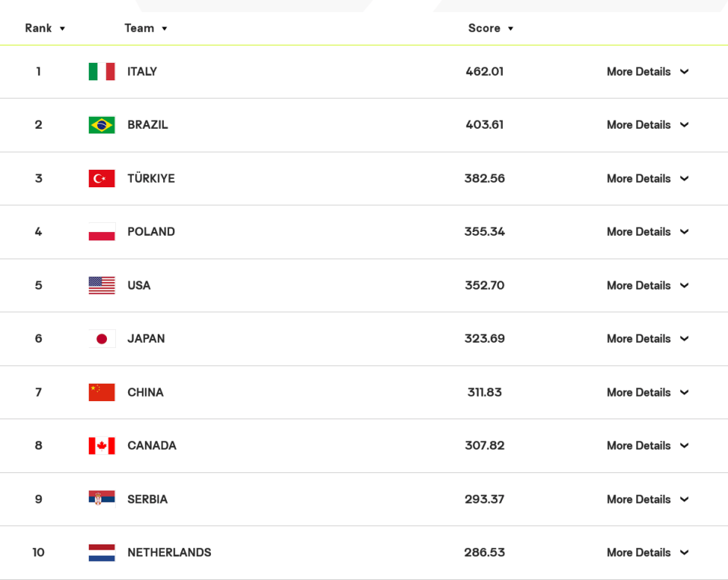This screenshot has width=728, height=580.
Task: Show More Details for Netherlands
Action: [x=648, y=553]
